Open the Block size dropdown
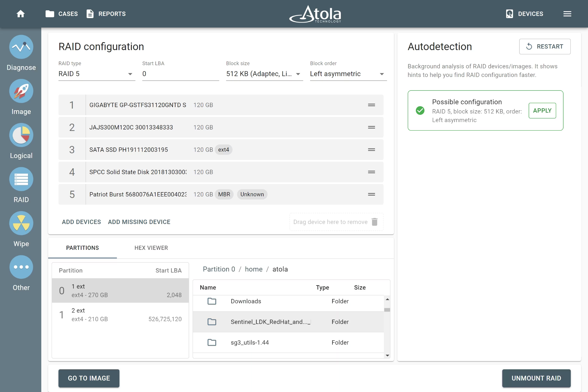The height and width of the screenshot is (392, 588). pyautogui.click(x=264, y=74)
